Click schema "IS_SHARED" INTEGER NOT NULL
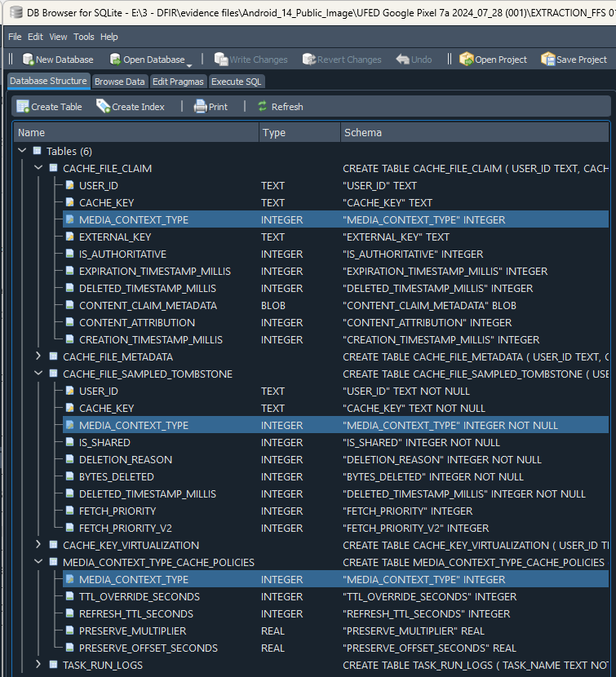The image size is (616, 677). (x=421, y=443)
